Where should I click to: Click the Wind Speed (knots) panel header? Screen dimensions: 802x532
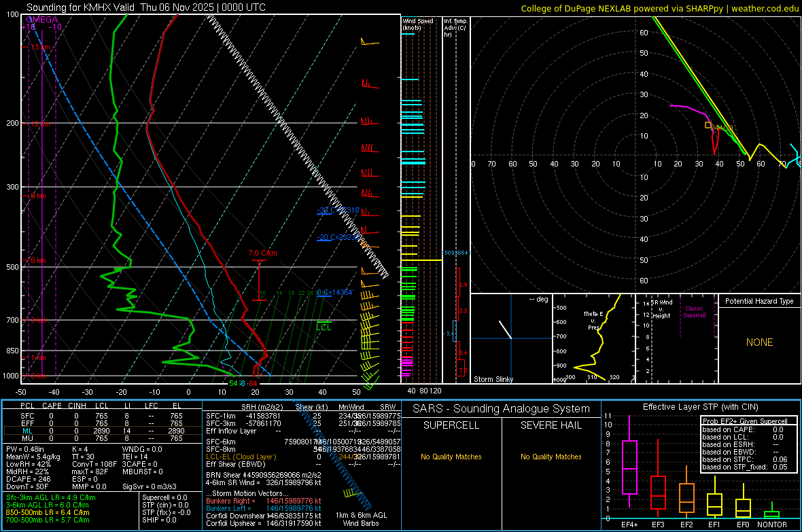(418, 24)
